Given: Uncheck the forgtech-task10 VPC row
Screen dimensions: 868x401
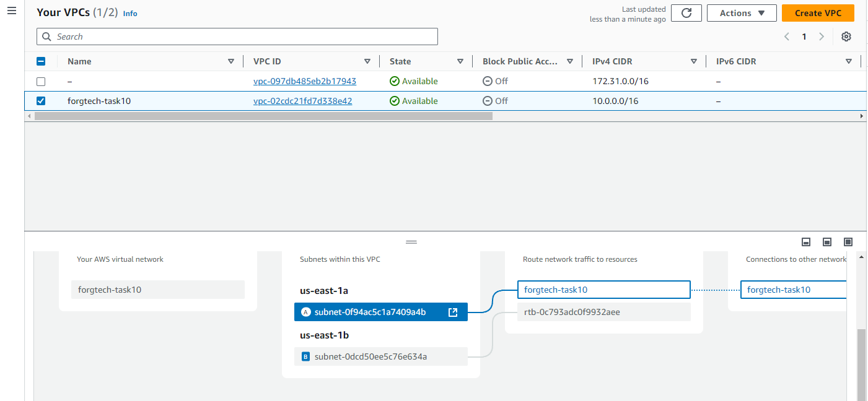Looking at the screenshot, I should click(x=41, y=101).
